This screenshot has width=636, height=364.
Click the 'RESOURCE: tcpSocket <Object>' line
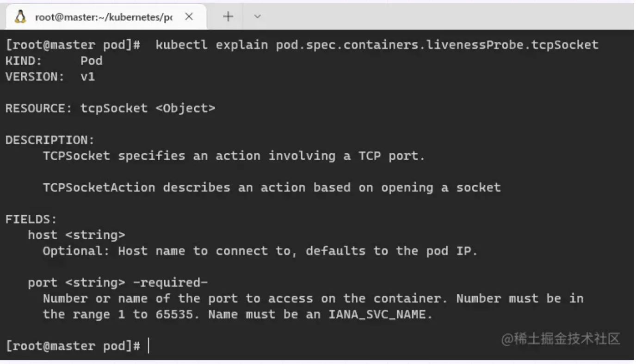[110, 109]
